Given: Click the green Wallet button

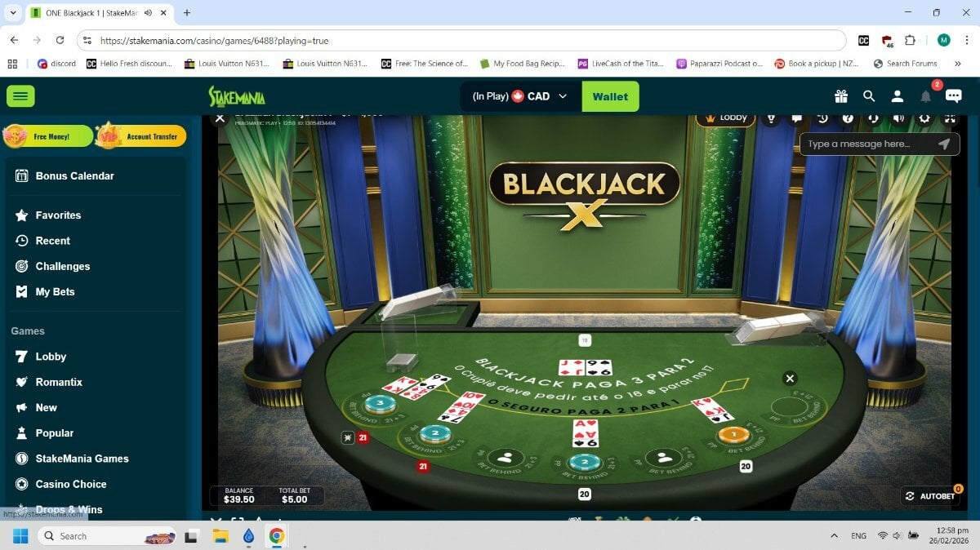Looking at the screenshot, I should 610,96.
